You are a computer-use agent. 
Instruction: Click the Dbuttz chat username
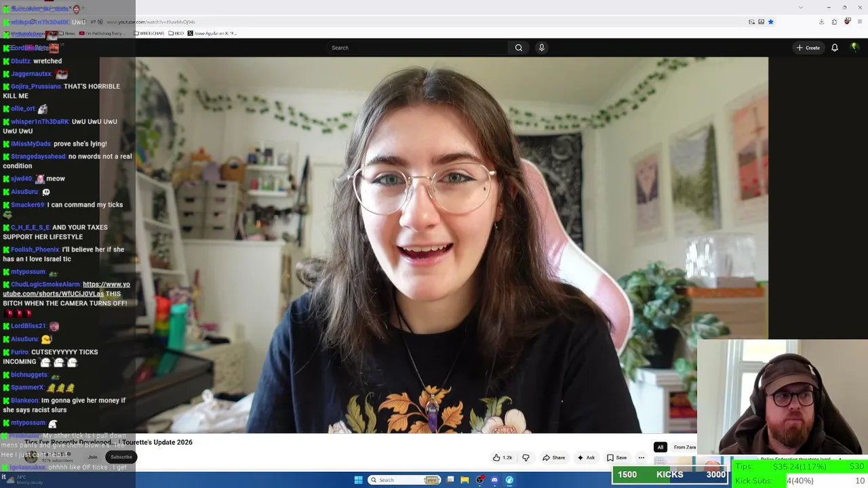(x=20, y=61)
